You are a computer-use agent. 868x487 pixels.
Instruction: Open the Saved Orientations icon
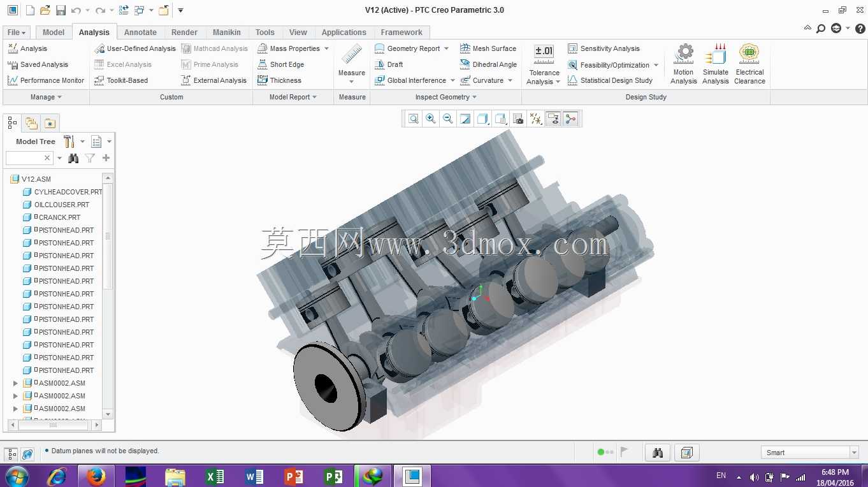tap(500, 119)
